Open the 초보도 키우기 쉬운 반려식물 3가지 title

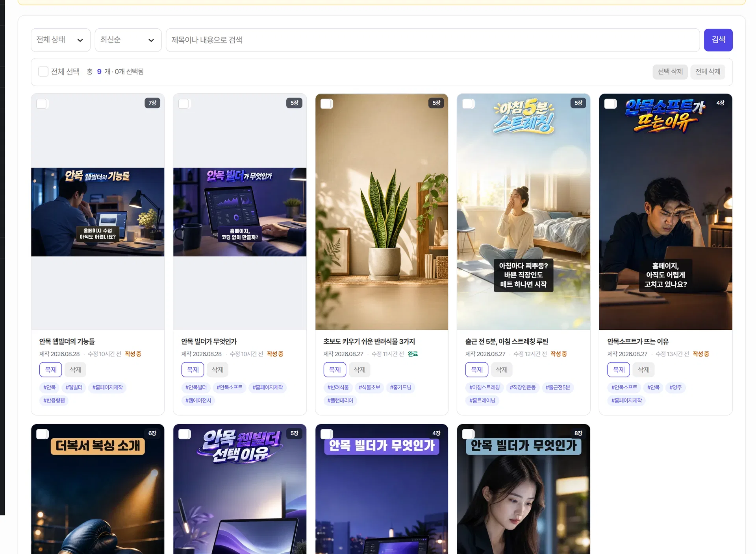(369, 342)
